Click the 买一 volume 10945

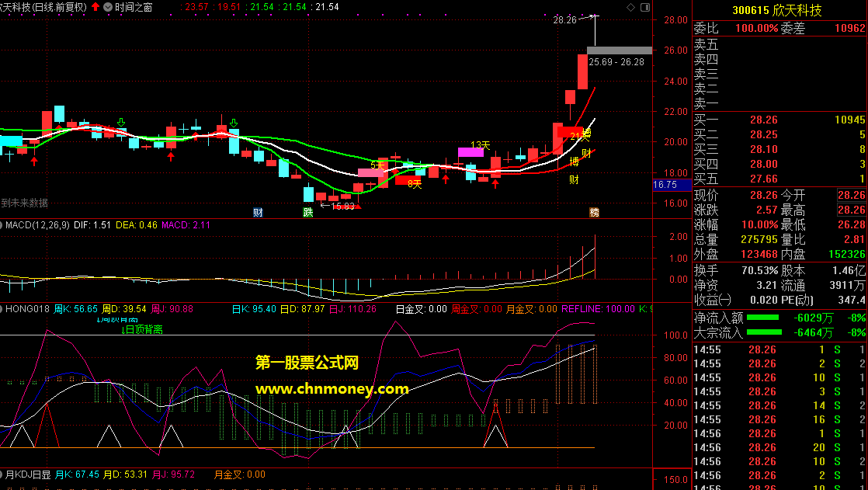(x=849, y=120)
